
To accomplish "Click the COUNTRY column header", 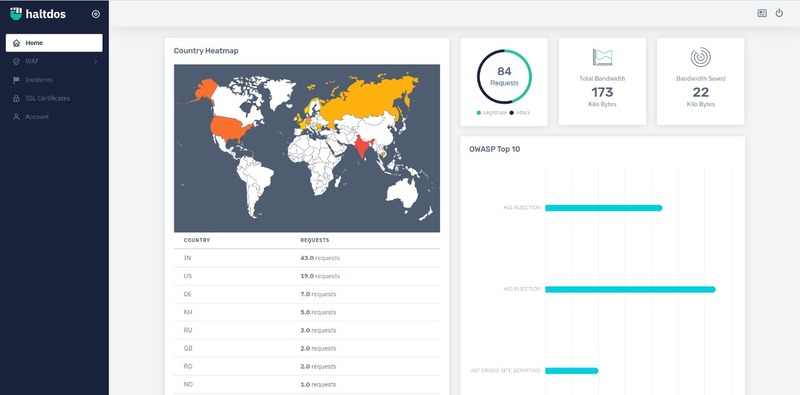I will [197, 240].
